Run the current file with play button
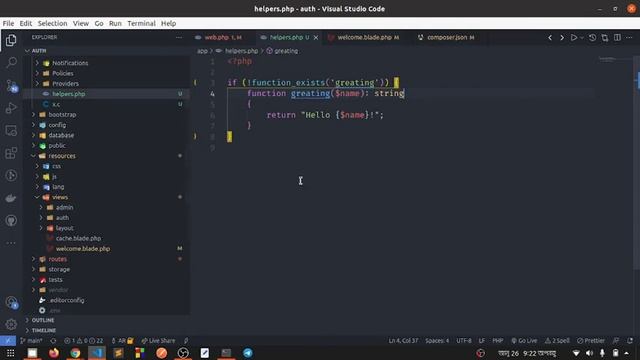The width and height of the screenshot is (640, 360). [x=573, y=38]
